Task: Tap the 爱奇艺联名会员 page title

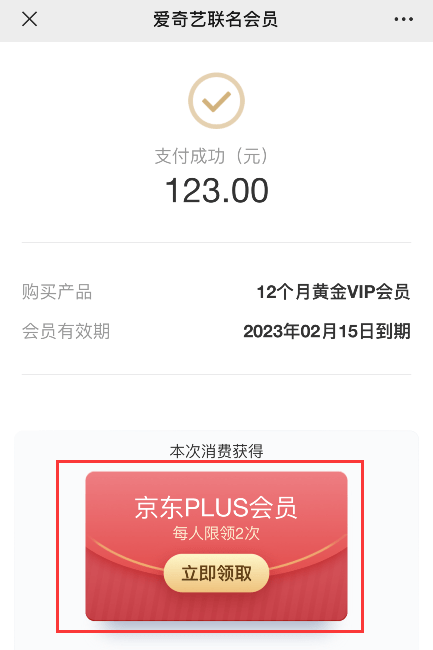Action: click(x=215, y=19)
